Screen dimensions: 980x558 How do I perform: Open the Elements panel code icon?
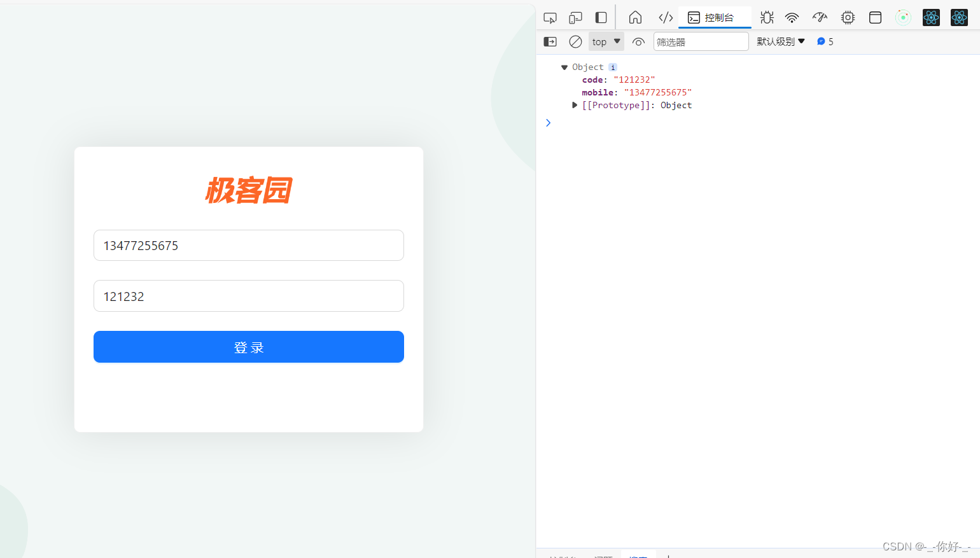point(666,18)
